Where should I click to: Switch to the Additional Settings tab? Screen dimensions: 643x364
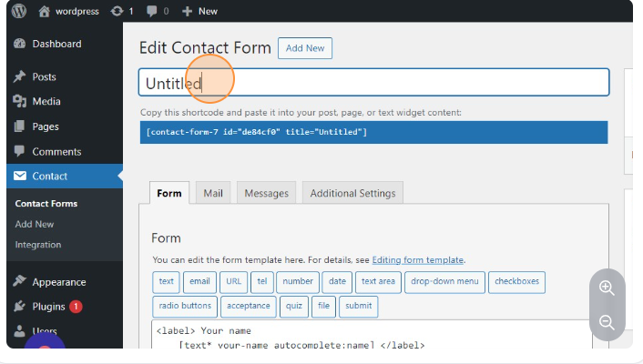352,193
